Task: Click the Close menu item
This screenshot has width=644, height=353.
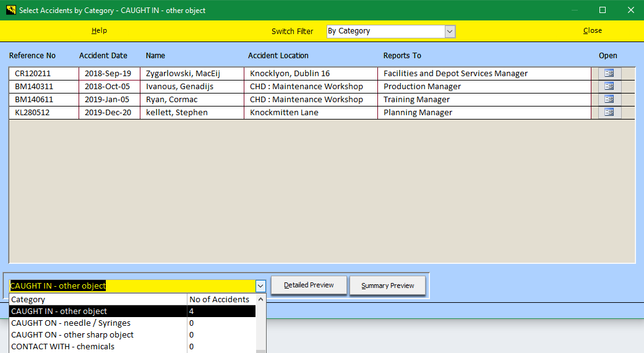Action: (592, 30)
